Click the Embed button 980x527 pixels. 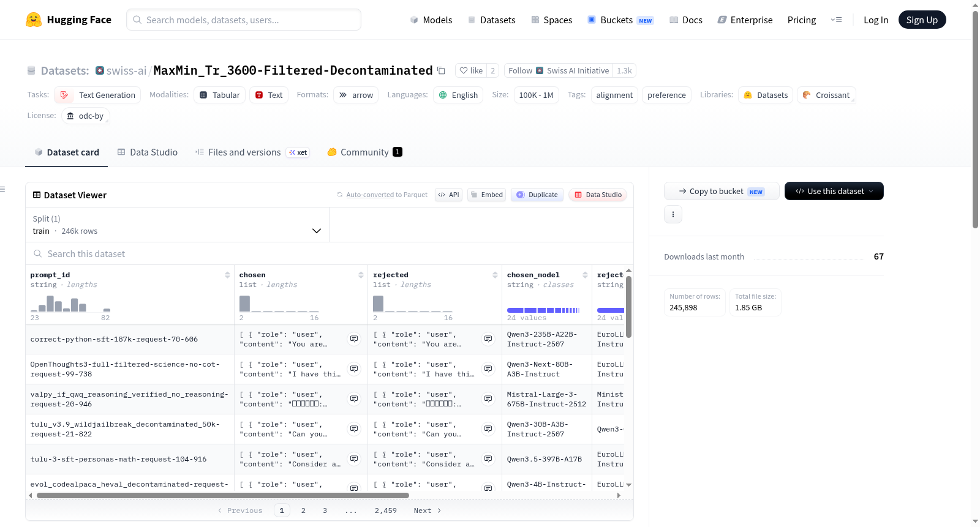[486, 195]
